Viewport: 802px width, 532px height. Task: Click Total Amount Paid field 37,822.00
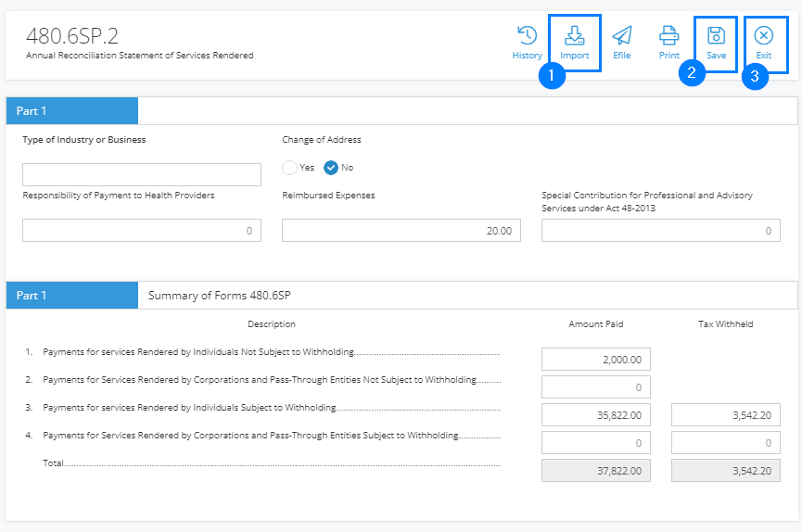tap(596, 471)
